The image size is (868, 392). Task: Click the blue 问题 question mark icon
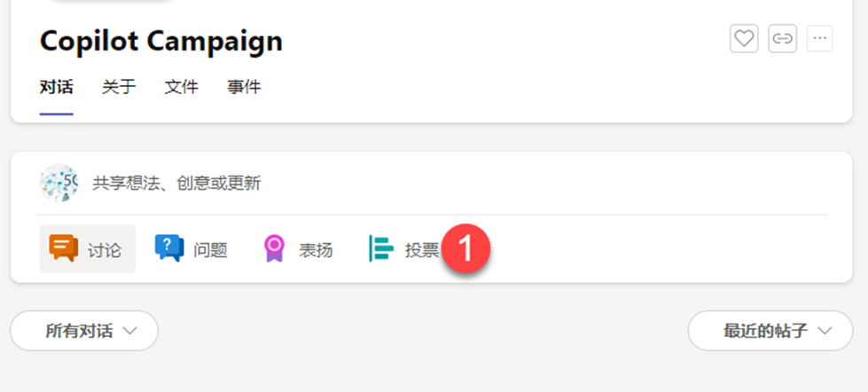click(x=169, y=248)
